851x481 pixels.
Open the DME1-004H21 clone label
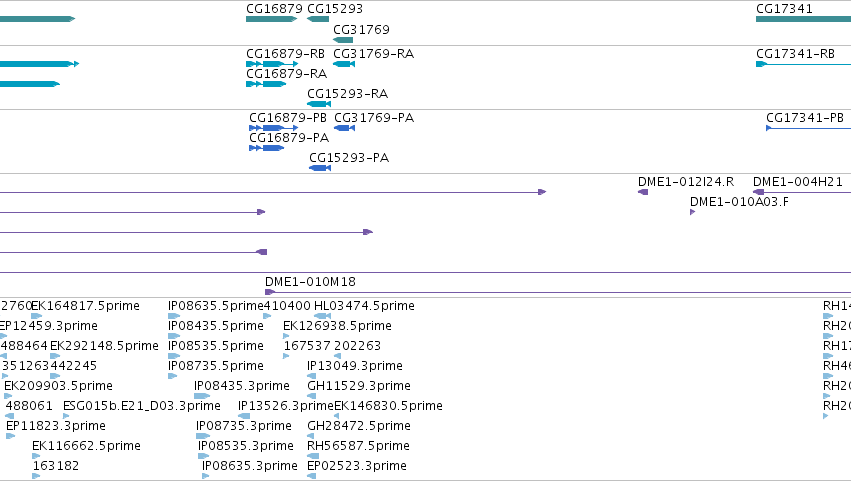point(798,182)
